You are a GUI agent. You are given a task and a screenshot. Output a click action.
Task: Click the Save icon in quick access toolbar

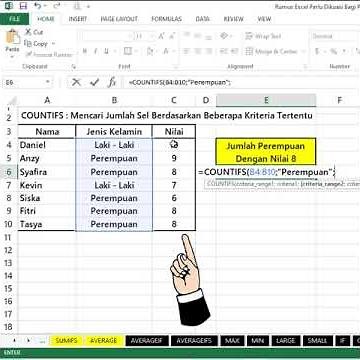(23, 6)
